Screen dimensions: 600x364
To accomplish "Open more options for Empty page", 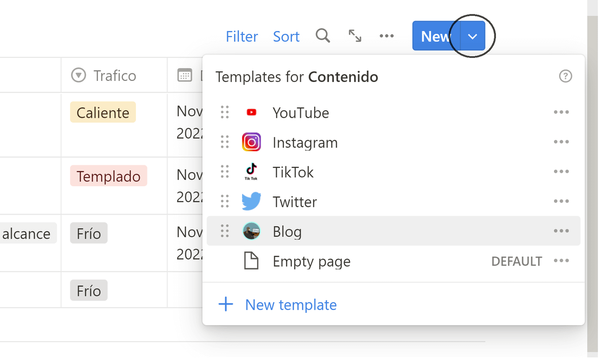I will click(x=561, y=261).
